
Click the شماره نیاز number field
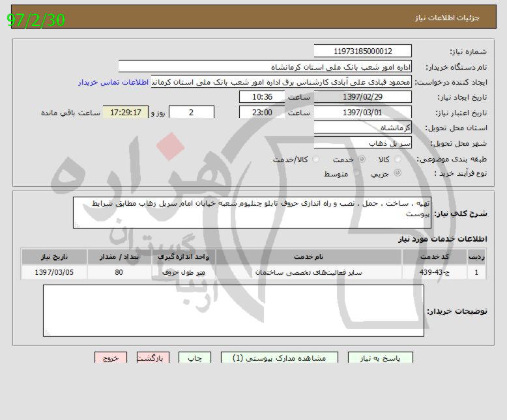pyautogui.click(x=362, y=51)
